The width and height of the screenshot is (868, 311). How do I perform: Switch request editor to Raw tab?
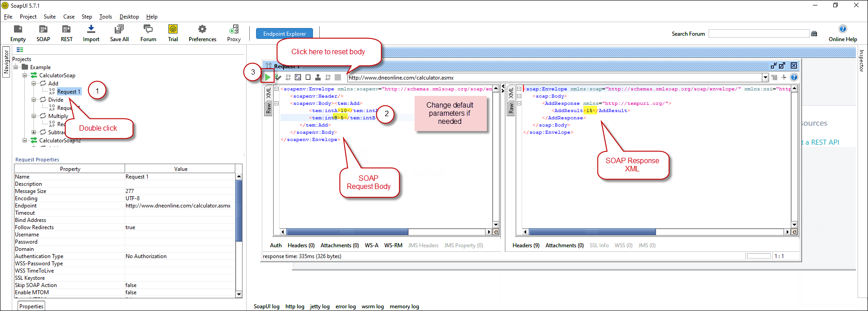[268, 108]
